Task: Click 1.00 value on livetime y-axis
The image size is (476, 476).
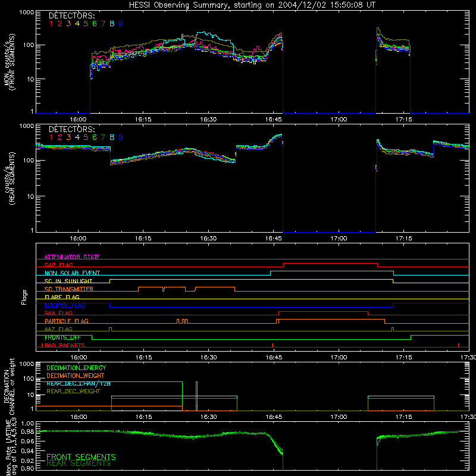Action: point(27,424)
